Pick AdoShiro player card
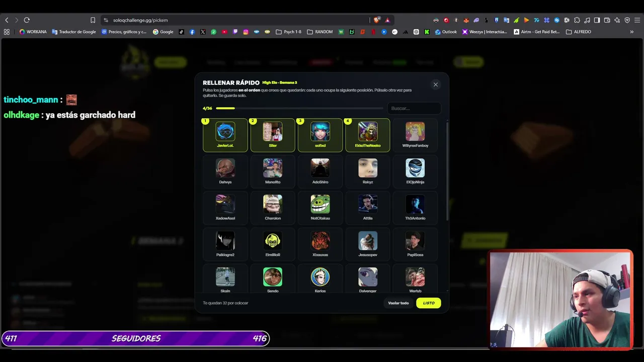This screenshot has width=644, height=362. 320,171
